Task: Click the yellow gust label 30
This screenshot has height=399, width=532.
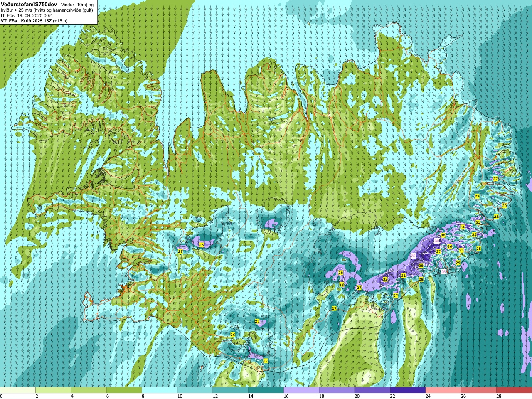Action: click(x=443, y=235)
